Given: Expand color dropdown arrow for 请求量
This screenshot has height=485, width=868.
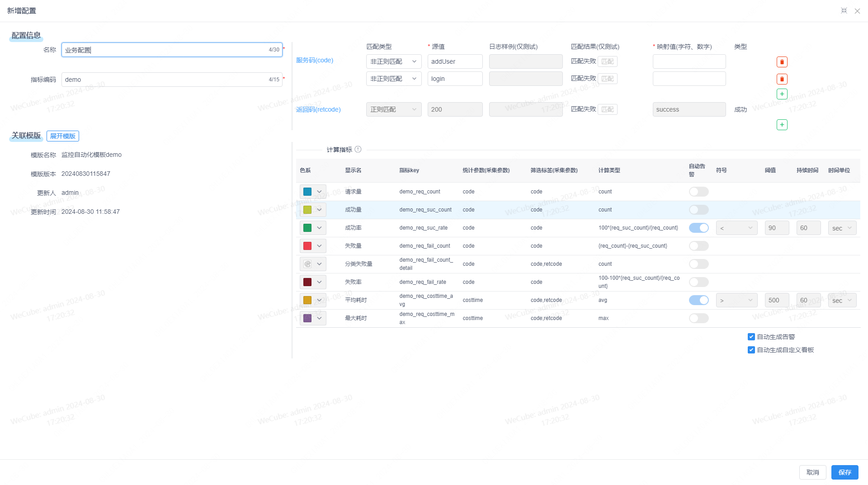Looking at the screenshot, I should click(x=319, y=192).
